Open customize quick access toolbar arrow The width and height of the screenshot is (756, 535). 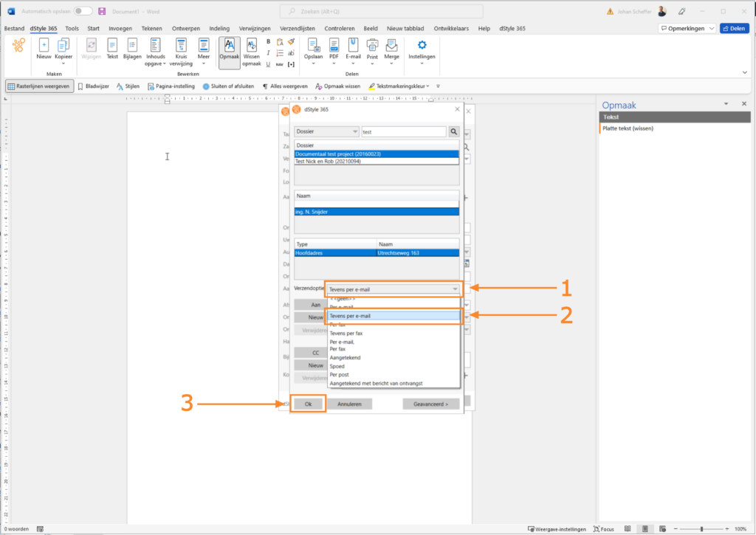click(x=439, y=86)
